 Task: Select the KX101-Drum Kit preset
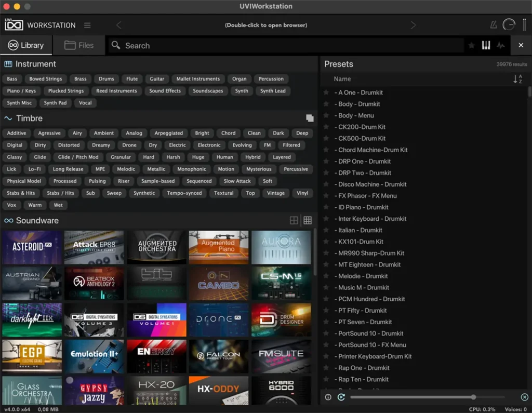coord(358,242)
